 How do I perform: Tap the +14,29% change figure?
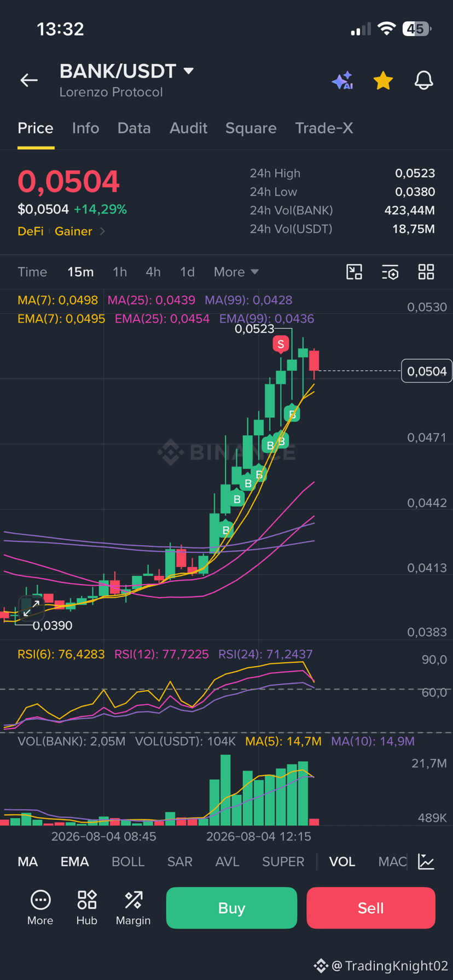101,209
